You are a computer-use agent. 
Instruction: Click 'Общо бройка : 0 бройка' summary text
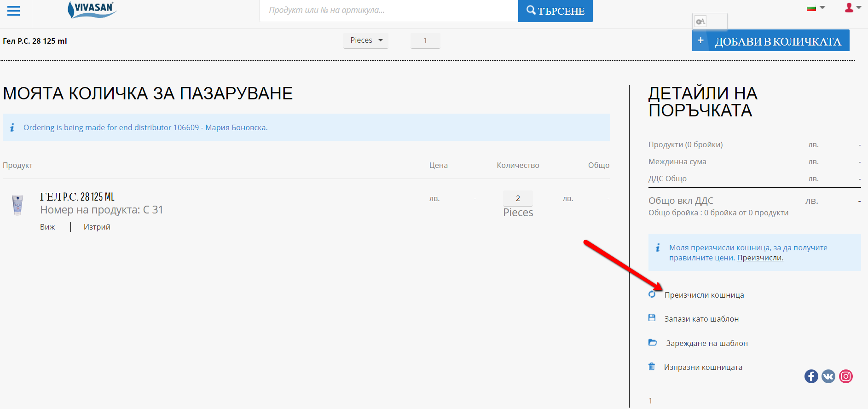coord(718,213)
